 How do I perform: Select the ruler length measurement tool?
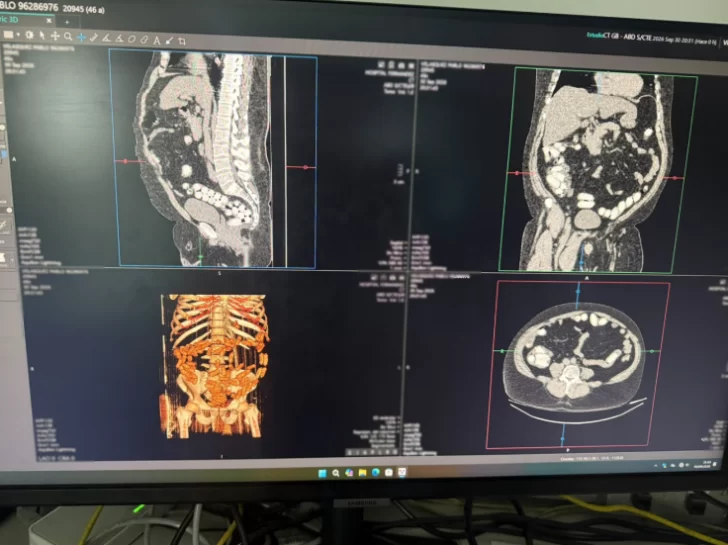point(94,38)
